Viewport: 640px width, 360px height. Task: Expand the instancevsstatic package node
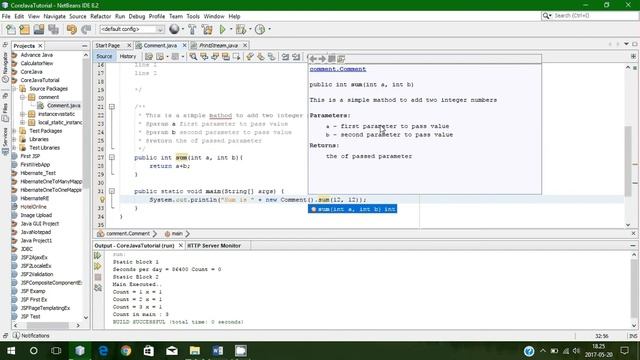click(23, 114)
